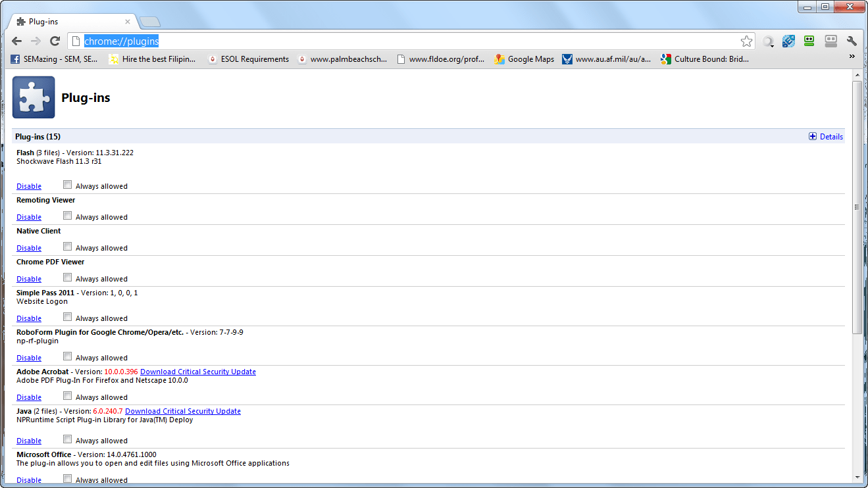Click the Plug-ins puzzle piece logo
The height and width of the screenshot is (488, 868).
click(34, 97)
